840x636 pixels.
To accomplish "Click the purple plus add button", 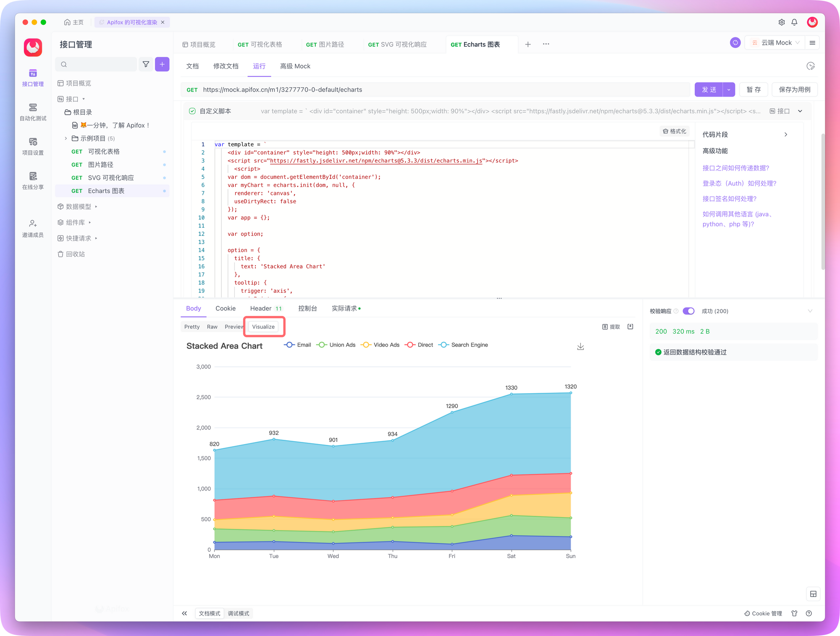I will (x=162, y=64).
